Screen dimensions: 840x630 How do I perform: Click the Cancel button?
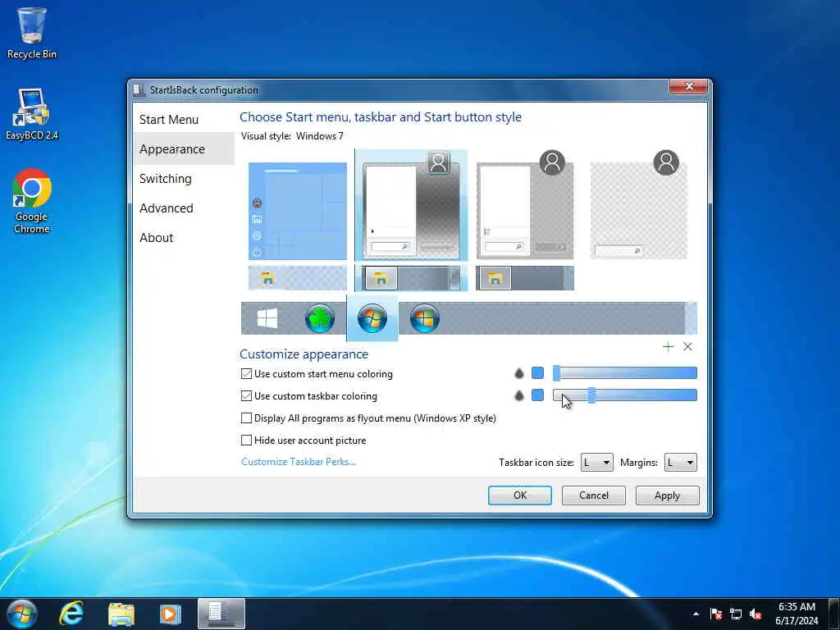pyautogui.click(x=594, y=495)
